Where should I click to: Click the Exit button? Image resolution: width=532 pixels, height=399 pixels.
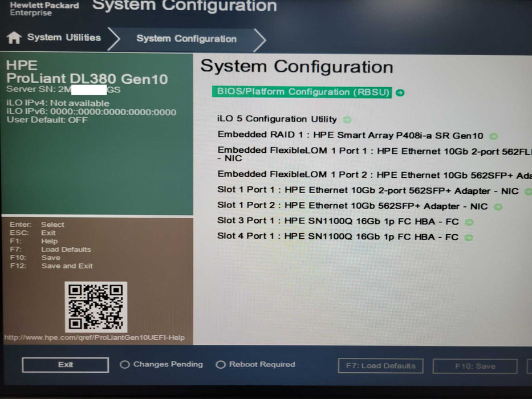66,365
